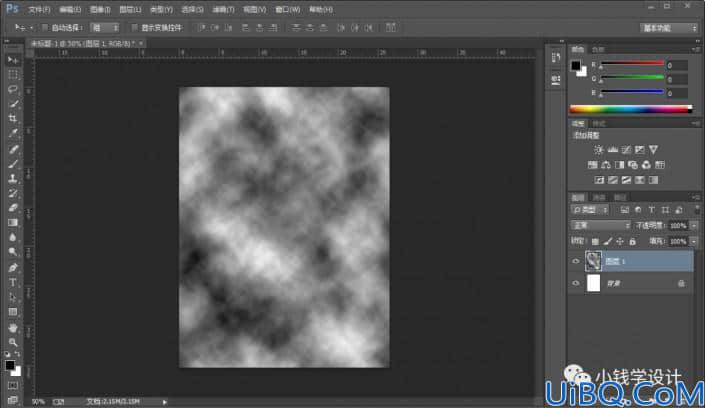Select the Rectangle shape tool
The image size is (705, 408).
(13, 312)
